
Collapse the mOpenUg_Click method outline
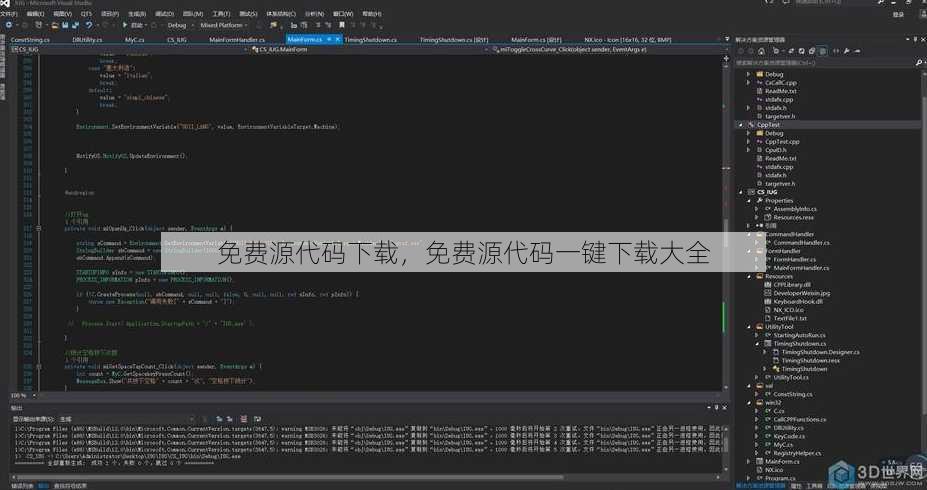pyautogui.click(x=39, y=228)
